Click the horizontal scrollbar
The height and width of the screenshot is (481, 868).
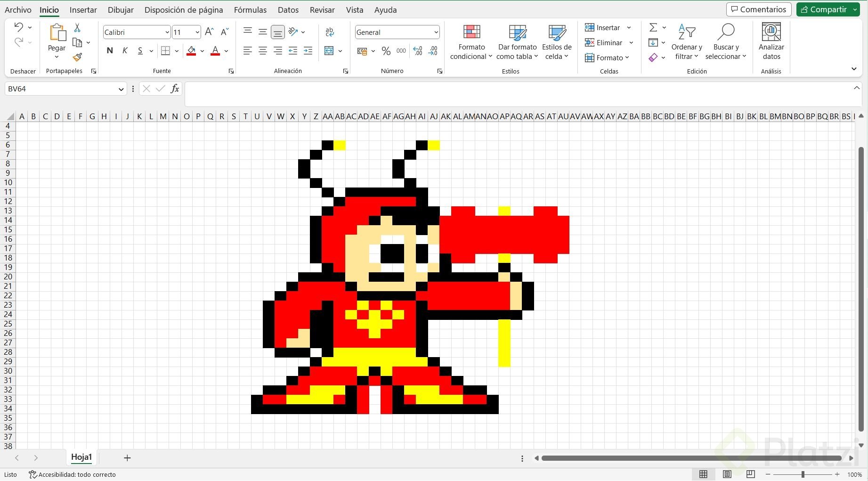[691, 458]
